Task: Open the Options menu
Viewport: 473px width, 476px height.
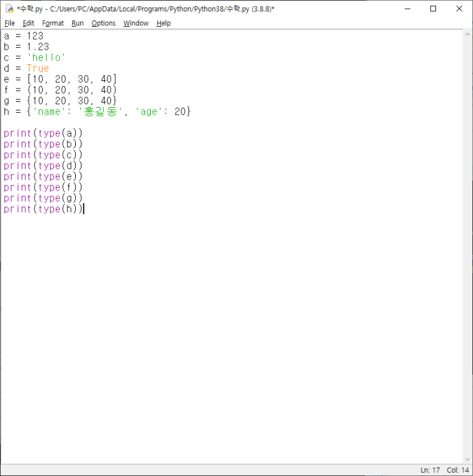Action: [x=103, y=24]
